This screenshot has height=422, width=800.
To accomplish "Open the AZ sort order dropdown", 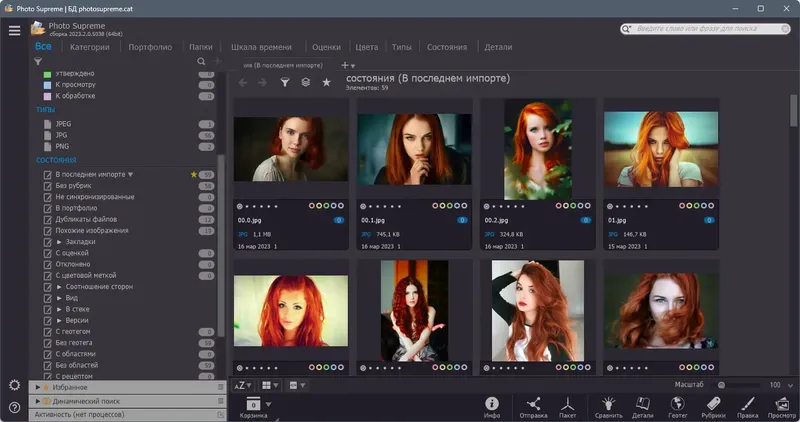I will (x=243, y=385).
